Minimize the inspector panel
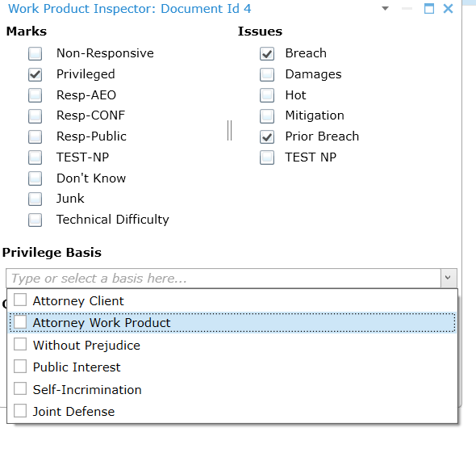The width and height of the screenshot is (476, 453). [407, 9]
